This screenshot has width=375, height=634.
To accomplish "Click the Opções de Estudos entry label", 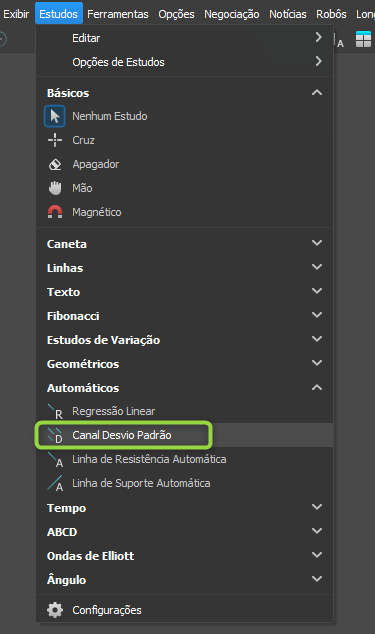I will pos(119,62).
